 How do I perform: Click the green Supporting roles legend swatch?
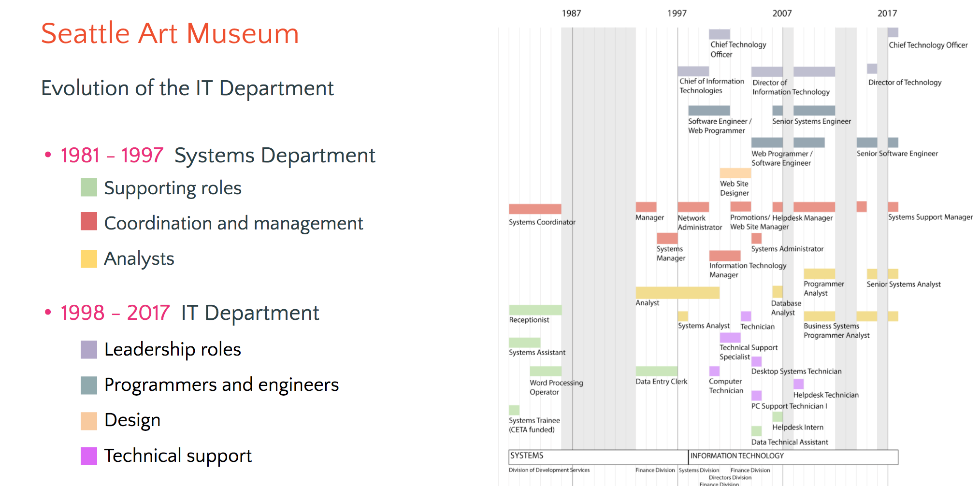(x=89, y=187)
